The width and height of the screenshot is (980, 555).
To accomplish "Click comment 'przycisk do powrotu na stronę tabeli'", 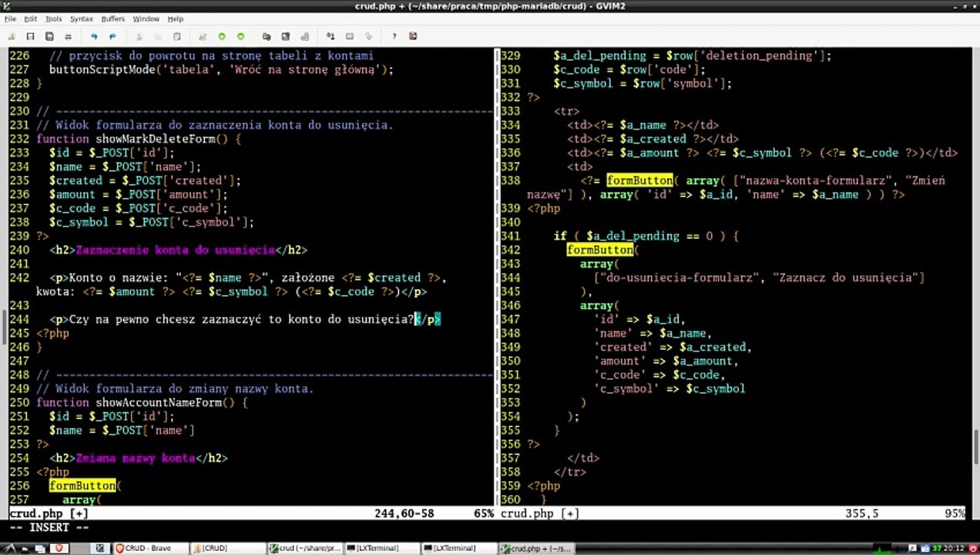I will [x=185, y=55].
